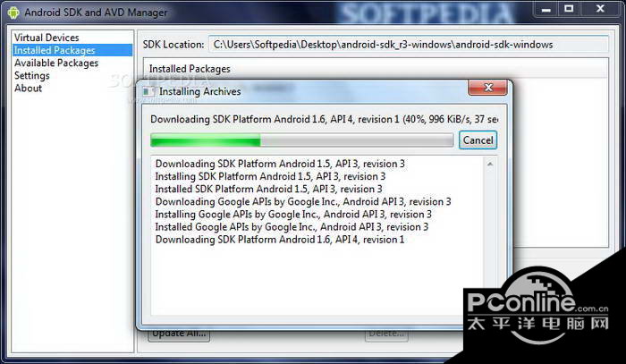Cancel the SDK platform download
Viewport: 626px width, 364px height.
478,140
